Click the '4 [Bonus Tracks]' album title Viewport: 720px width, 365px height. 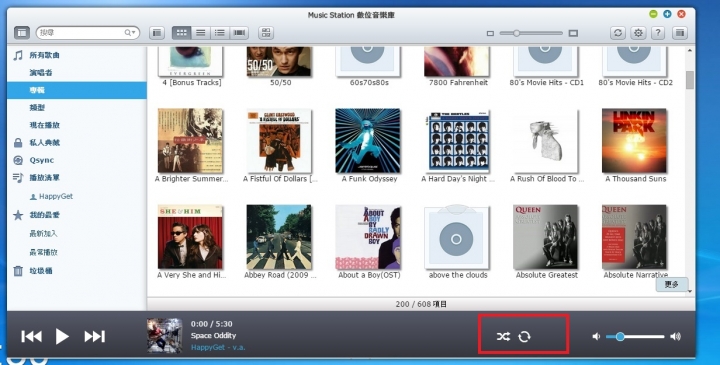(191, 83)
